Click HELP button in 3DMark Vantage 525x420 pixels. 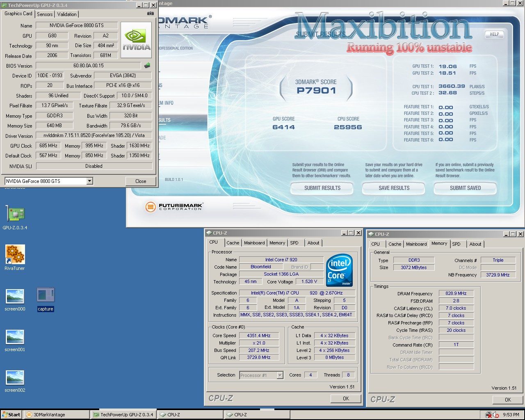(495, 34)
